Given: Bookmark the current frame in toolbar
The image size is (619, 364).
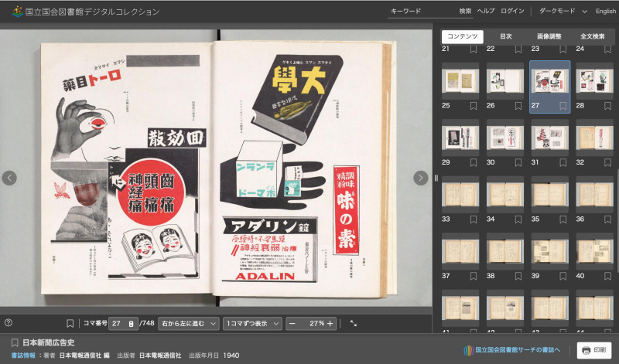Looking at the screenshot, I should 70,323.
